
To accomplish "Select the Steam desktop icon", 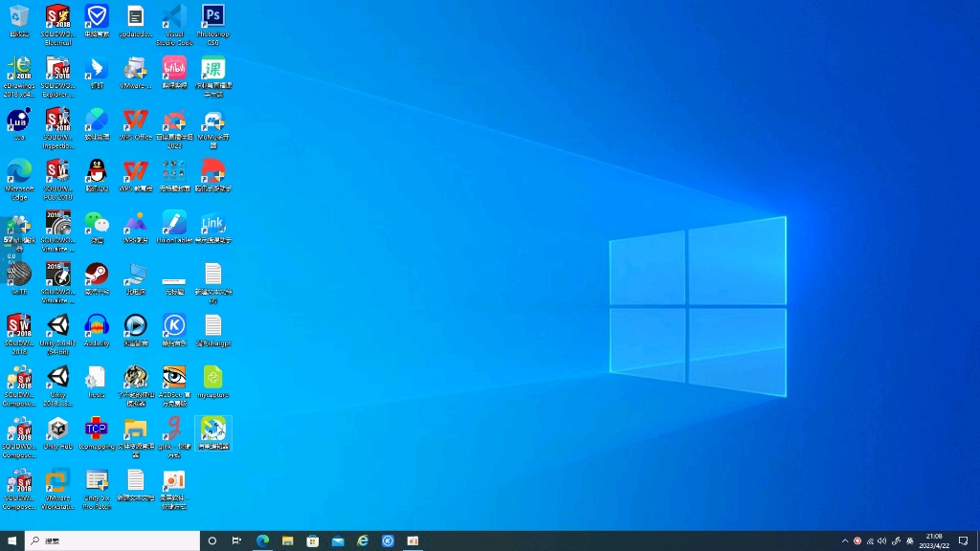I will [97, 275].
